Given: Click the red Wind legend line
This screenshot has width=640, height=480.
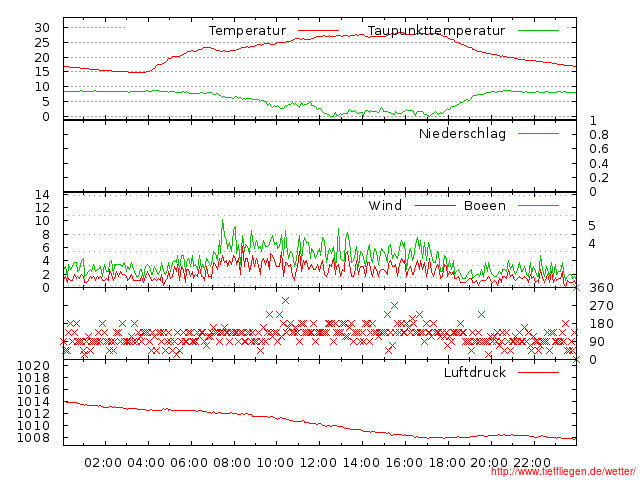Looking at the screenshot, I should point(435,205).
